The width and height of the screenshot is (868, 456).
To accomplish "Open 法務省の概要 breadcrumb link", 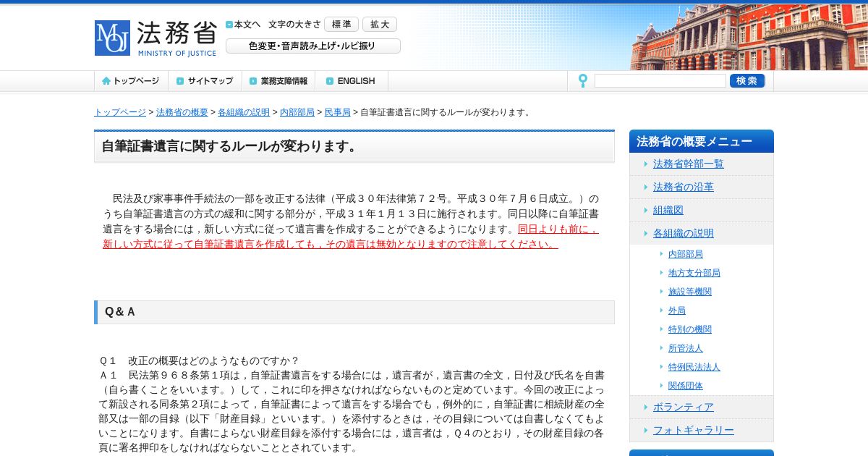I will pos(182,112).
